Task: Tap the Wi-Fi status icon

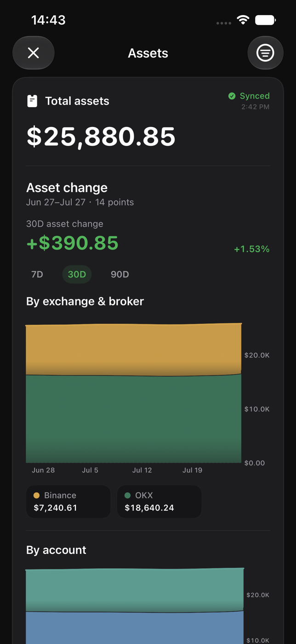Action: [x=243, y=20]
